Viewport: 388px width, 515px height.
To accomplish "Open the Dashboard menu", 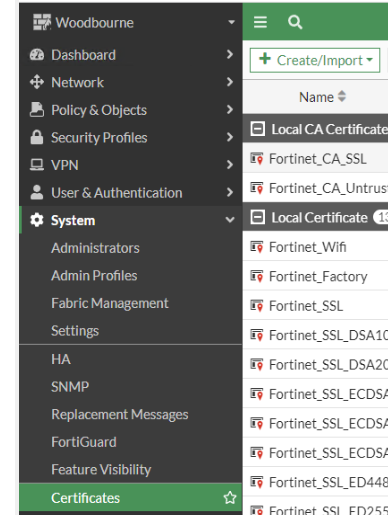I will coord(131,55).
